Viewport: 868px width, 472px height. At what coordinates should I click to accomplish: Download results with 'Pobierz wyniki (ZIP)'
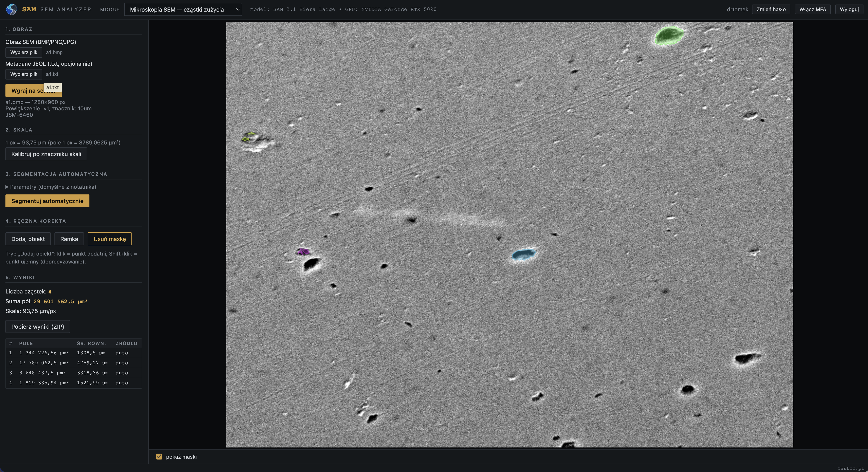coord(38,327)
